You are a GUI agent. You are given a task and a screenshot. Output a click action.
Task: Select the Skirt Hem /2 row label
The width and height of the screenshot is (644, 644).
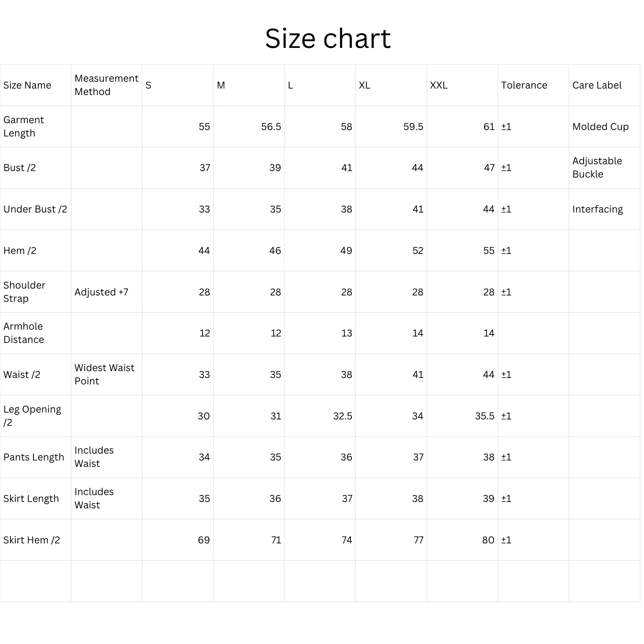point(31,540)
